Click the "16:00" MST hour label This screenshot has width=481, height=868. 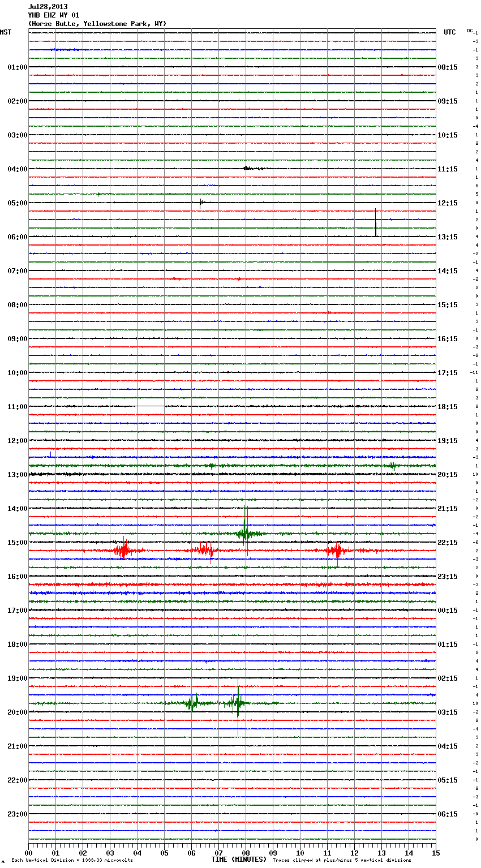(18, 577)
